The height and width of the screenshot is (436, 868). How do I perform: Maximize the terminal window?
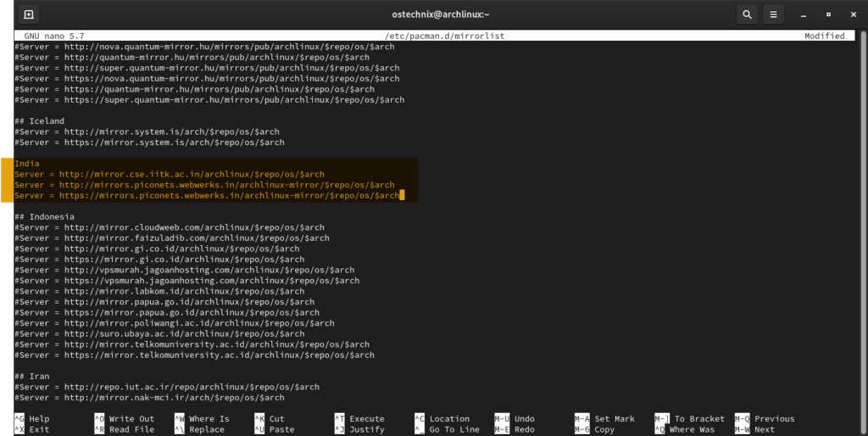tap(827, 14)
